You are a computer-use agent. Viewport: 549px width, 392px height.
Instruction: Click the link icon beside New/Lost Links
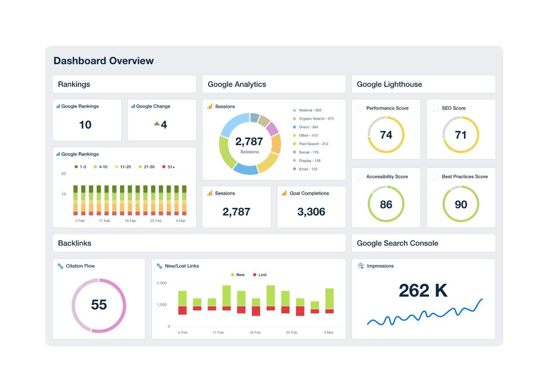pyautogui.click(x=160, y=266)
